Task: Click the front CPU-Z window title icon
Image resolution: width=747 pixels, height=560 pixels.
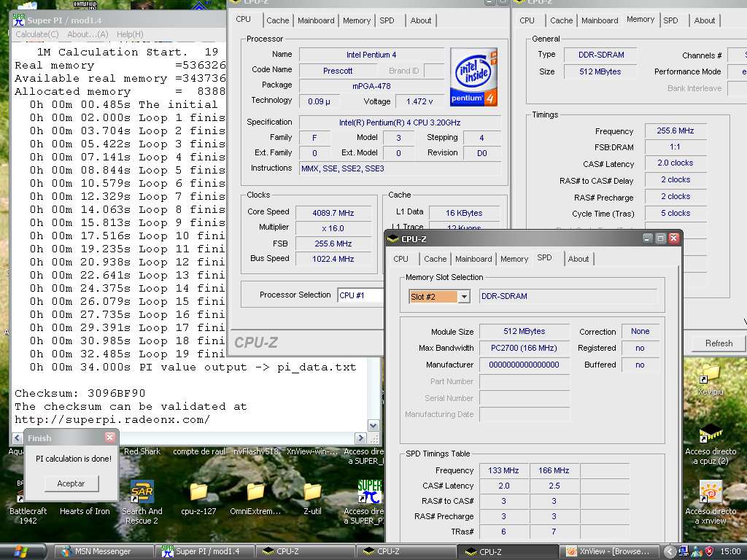Action: pos(393,238)
